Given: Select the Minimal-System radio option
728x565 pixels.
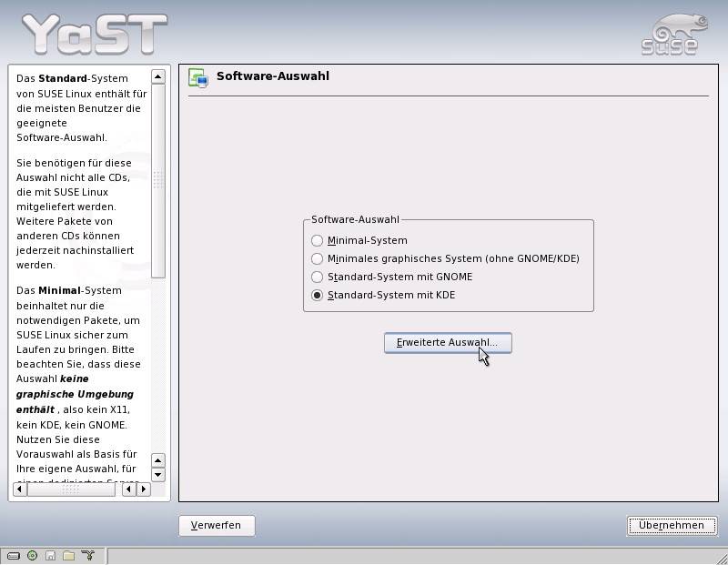Looking at the screenshot, I should (x=317, y=241).
